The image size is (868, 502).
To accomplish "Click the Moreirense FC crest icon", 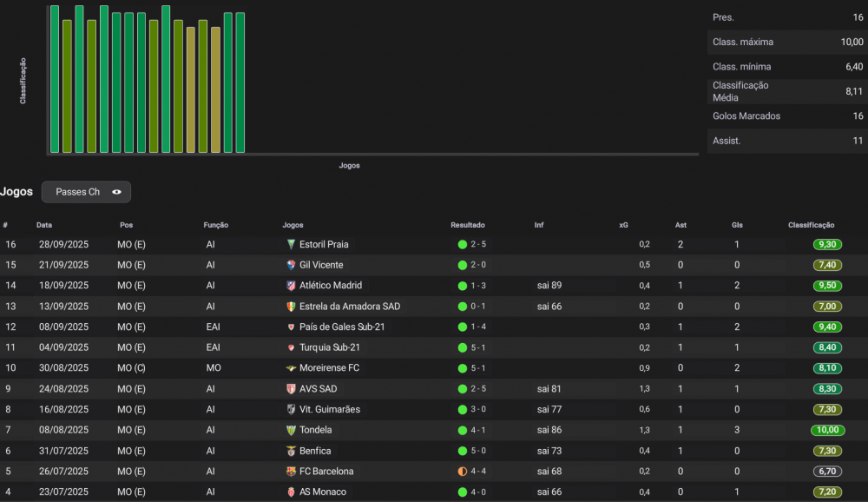I will pyautogui.click(x=291, y=368).
